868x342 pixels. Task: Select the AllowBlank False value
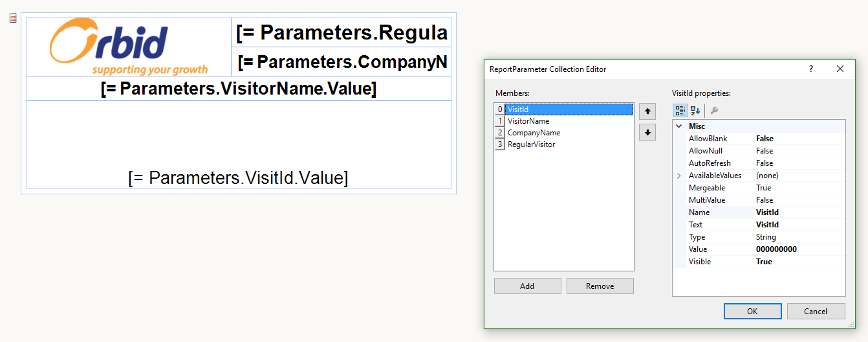tap(799, 139)
